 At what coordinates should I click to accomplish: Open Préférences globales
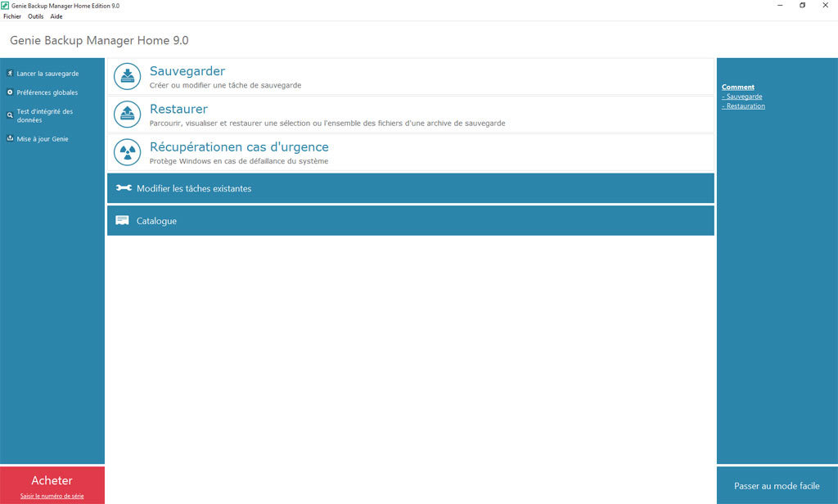click(47, 92)
